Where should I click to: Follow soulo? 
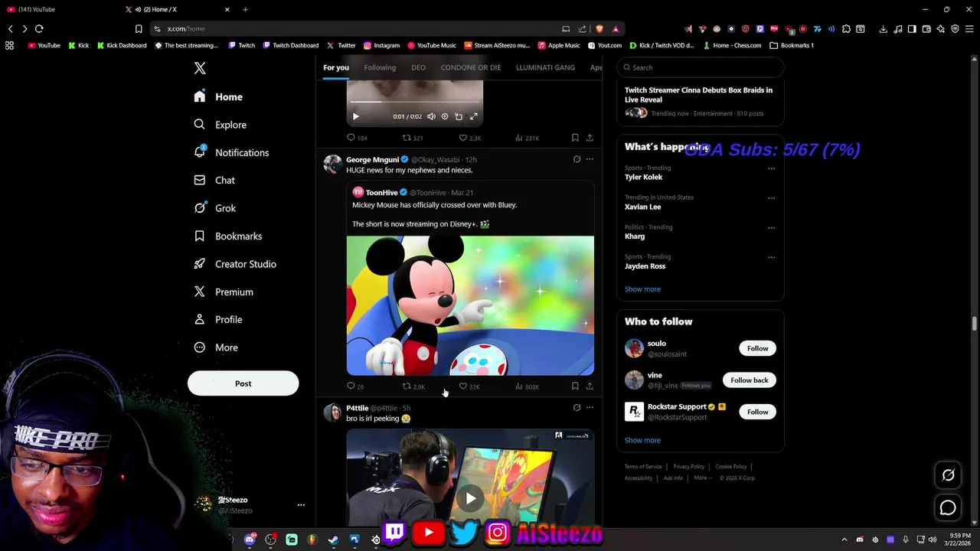[x=757, y=348]
